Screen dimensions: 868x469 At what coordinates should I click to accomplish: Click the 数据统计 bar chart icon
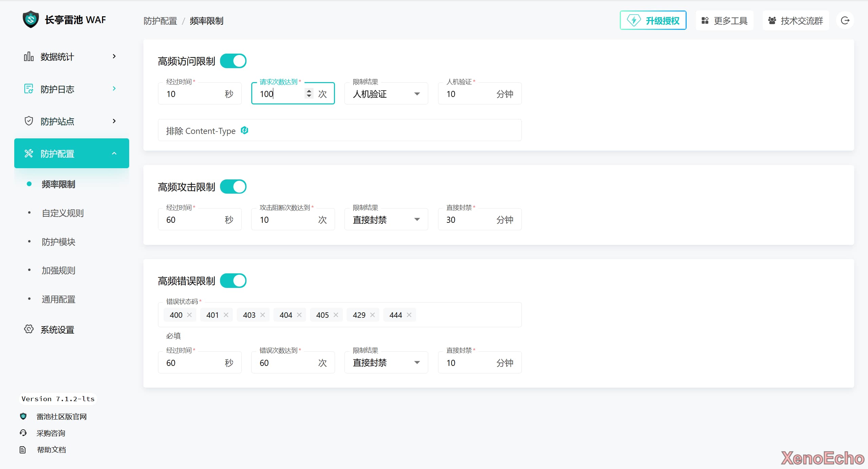point(29,56)
